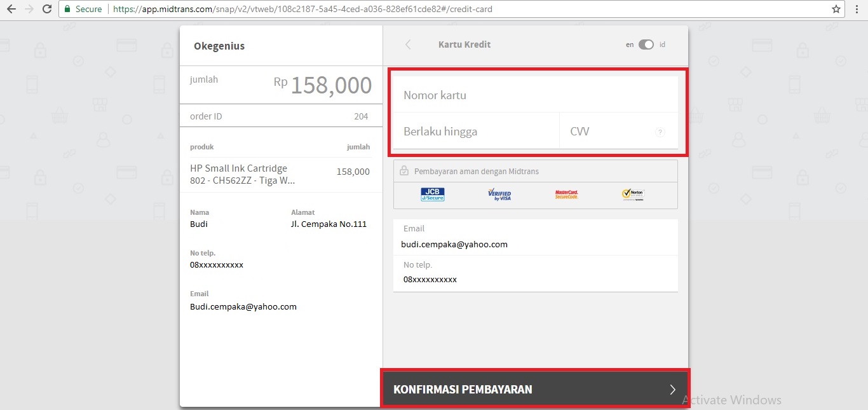Click the Verified by Visa logo
This screenshot has width=868, height=410.
coord(499,195)
